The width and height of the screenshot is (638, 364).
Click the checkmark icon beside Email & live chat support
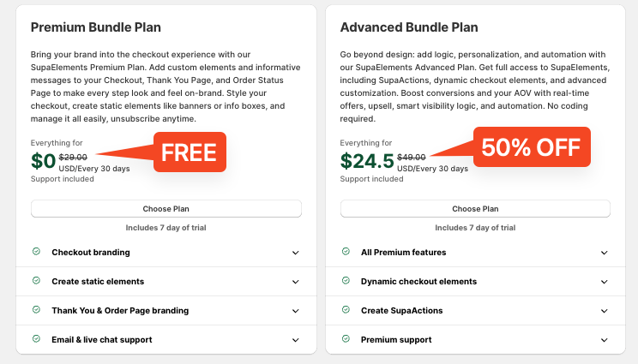point(36,339)
